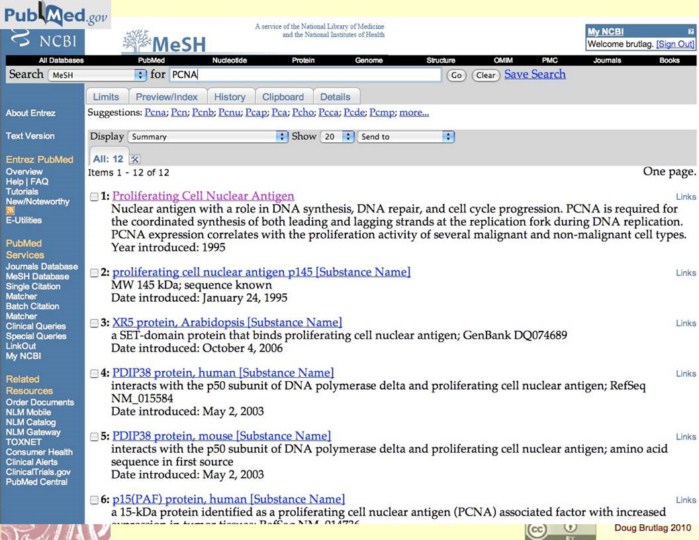Screen dimensions: 699x540
Task: Open the Show 20 items-per-page dropdown
Action: [x=330, y=136]
